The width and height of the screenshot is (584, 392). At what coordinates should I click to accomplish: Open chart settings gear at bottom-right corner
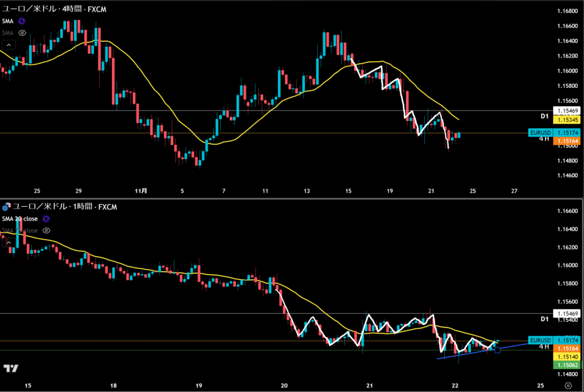[x=568, y=386]
